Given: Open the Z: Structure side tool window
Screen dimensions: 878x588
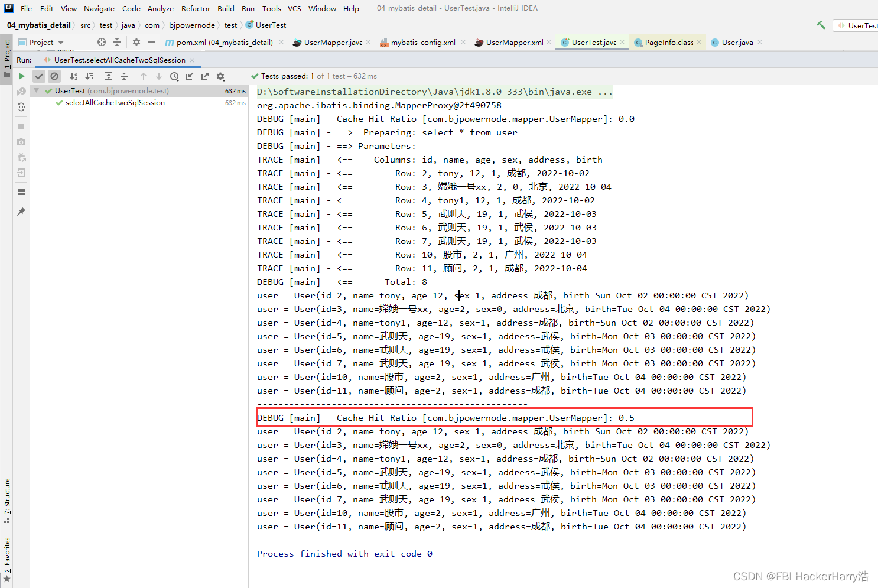Looking at the screenshot, I should (x=6, y=501).
